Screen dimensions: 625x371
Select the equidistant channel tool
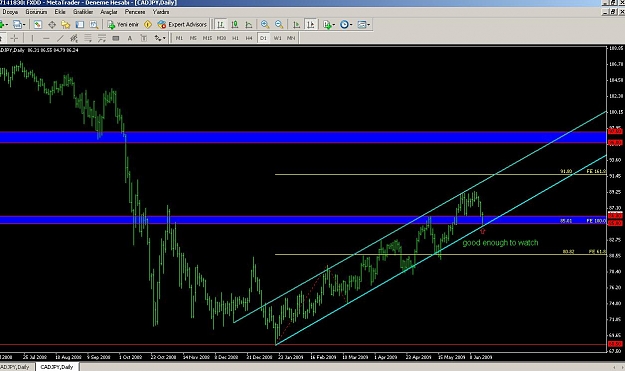(x=74, y=38)
